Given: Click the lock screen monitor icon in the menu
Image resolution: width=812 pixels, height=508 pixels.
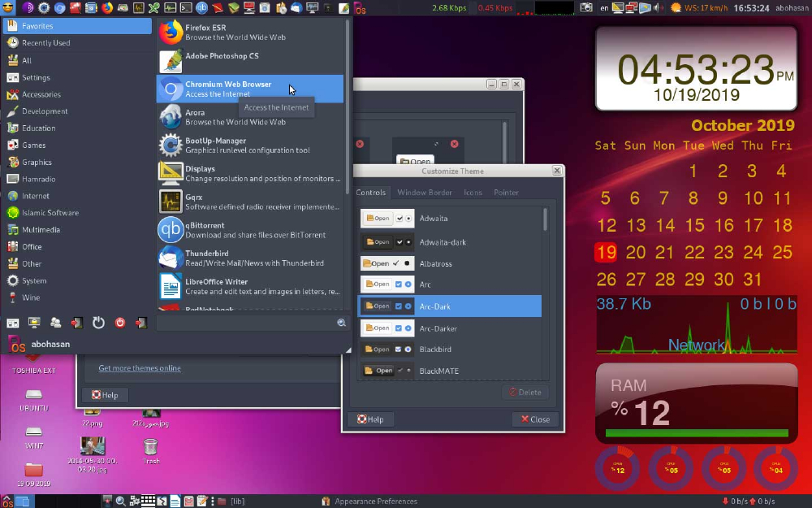Looking at the screenshot, I should 34,323.
